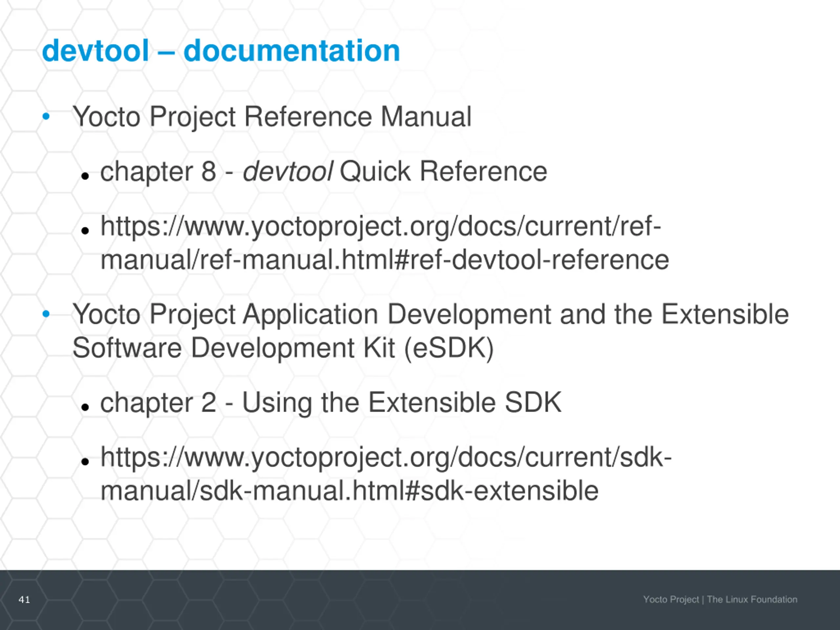
Task: Click 'chapter 2 - Using the Extensible SDK'
Action: click(331, 403)
